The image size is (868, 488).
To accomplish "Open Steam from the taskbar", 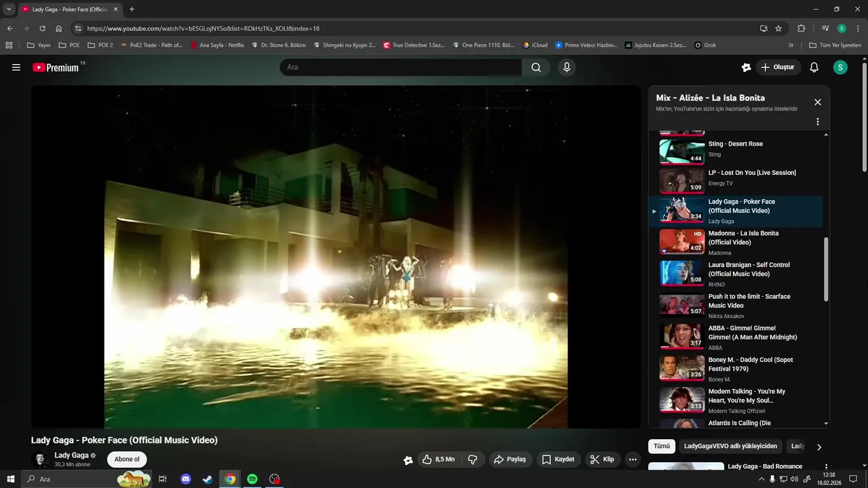I will click(208, 479).
